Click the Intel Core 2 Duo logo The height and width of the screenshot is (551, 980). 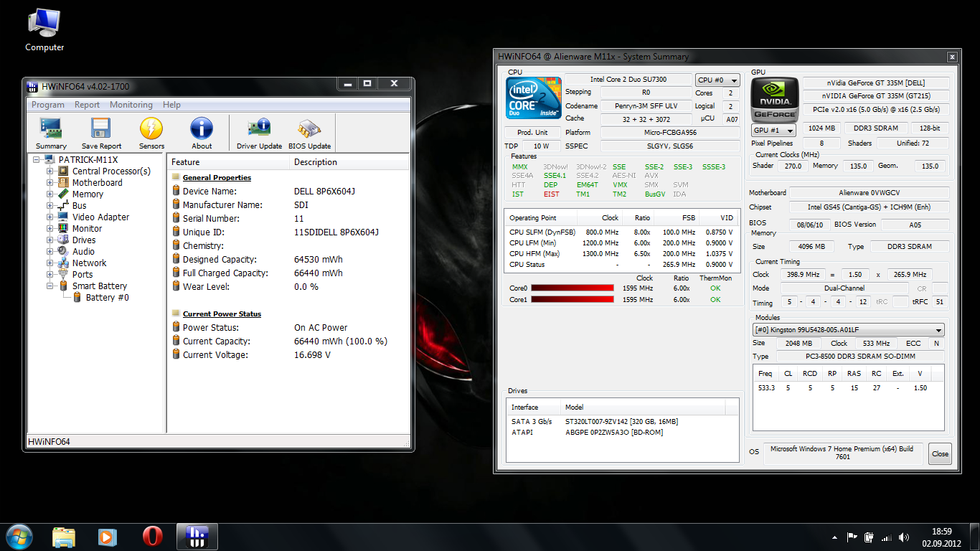[x=533, y=98]
